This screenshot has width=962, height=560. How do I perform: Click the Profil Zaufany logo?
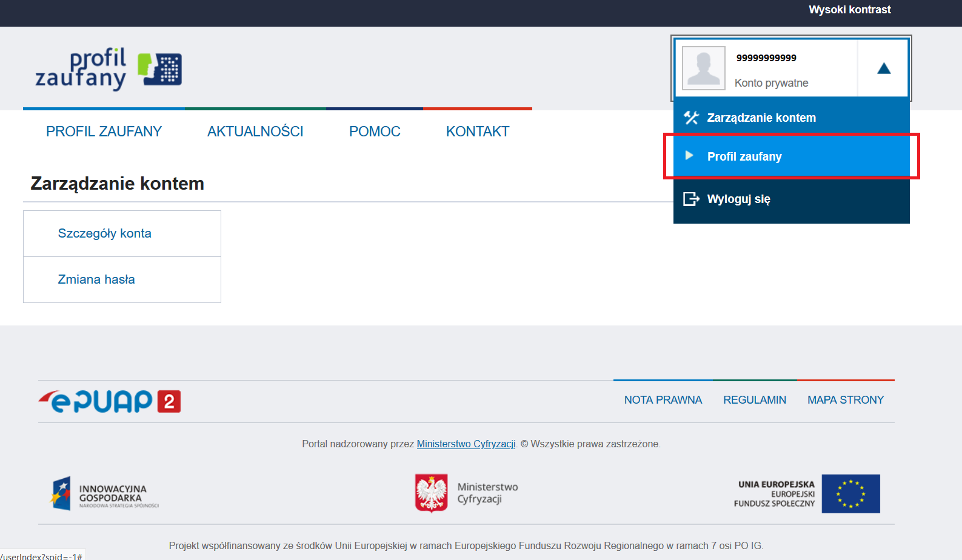pyautogui.click(x=109, y=68)
